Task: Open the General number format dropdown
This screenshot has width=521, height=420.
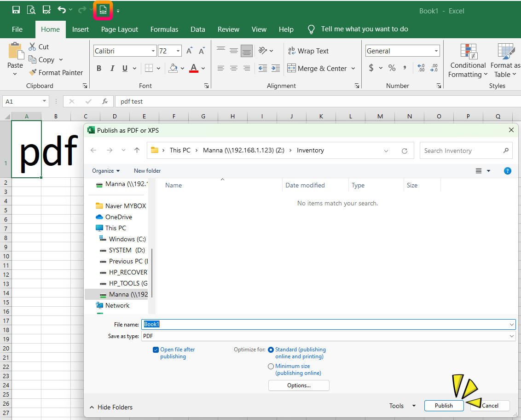Action: coord(436,51)
